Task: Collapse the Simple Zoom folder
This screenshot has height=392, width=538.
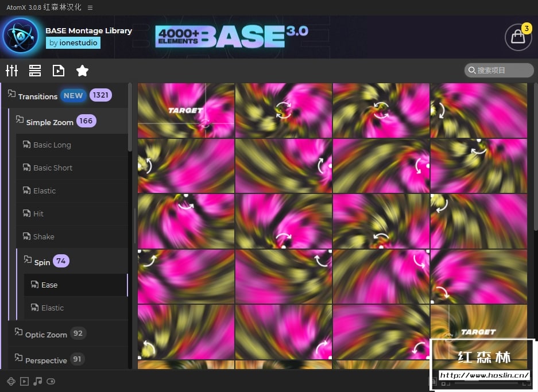Action: point(20,119)
